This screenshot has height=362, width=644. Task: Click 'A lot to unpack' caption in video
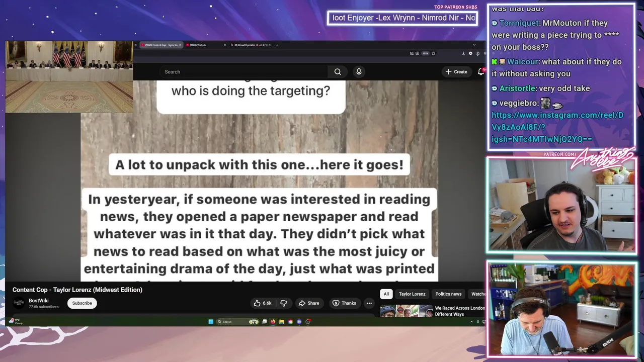click(x=259, y=165)
